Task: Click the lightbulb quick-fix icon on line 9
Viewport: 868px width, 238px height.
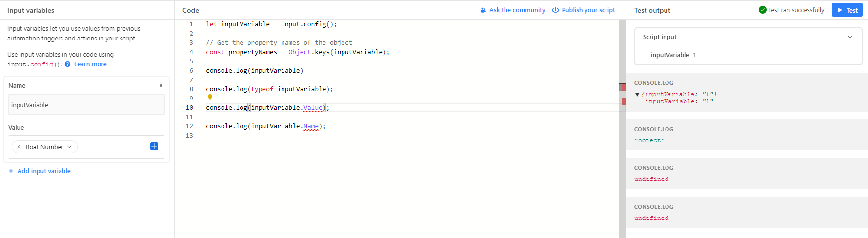Action: pyautogui.click(x=210, y=98)
